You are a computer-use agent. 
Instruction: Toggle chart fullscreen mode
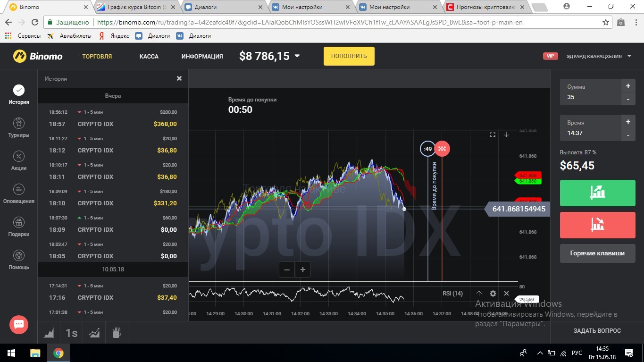point(493,135)
